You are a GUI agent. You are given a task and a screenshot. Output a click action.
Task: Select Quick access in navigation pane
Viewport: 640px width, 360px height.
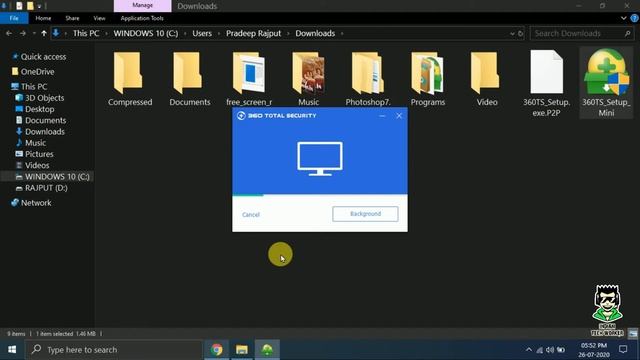pyautogui.click(x=39, y=57)
